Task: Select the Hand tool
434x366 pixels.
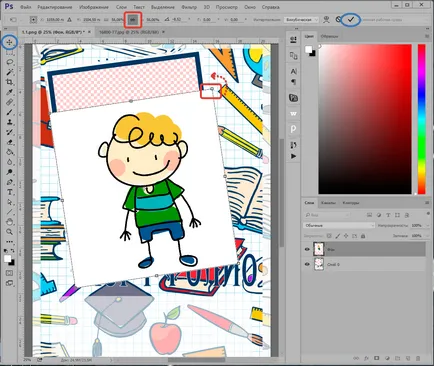Action: pos(9,222)
